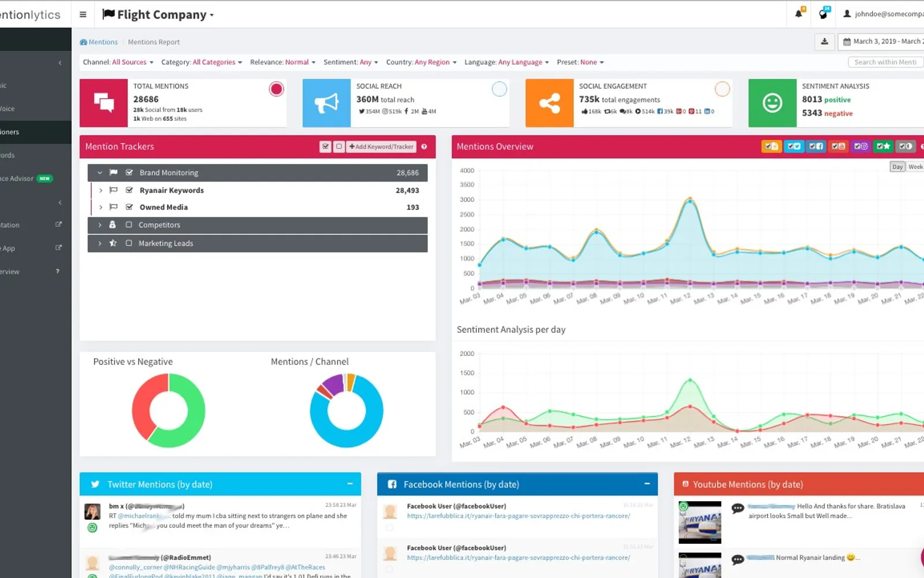Viewport: 924px width, 578px height.
Task: Switch chart to Day view
Action: (897, 167)
